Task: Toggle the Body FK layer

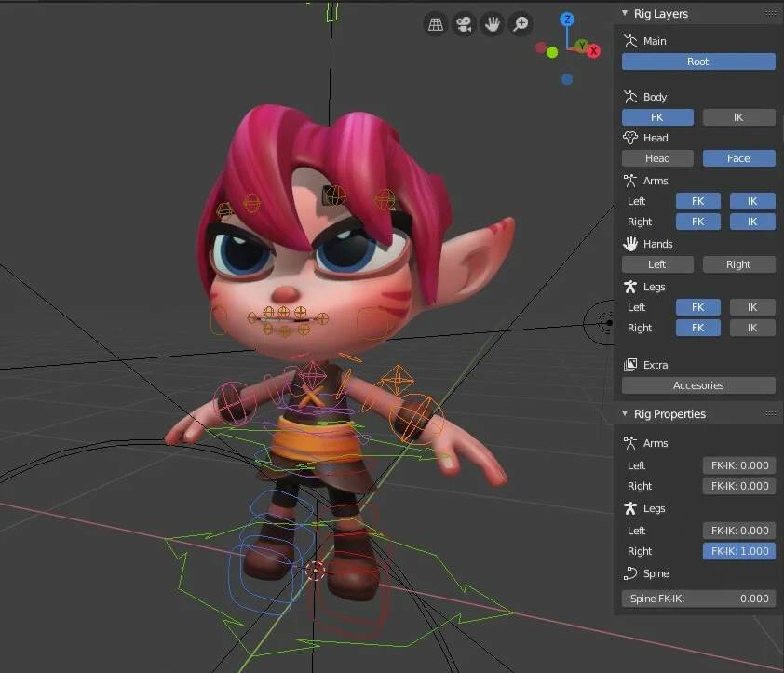Action: click(657, 117)
